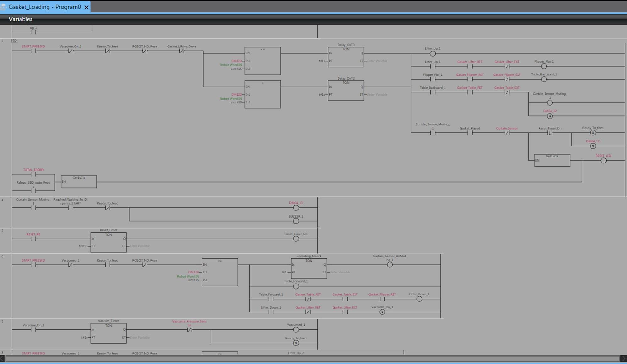Viewport: 627px width, 364px height.
Task: Click the Curtain_Sensor_UnMuting_1 coil
Action: point(389,265)
